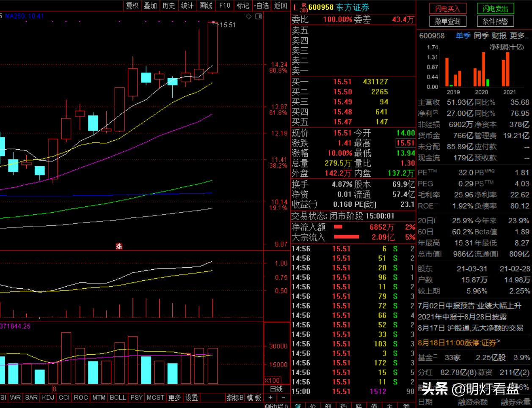Screen dimensions: 532x408
Task: Click the 今开 opening price 14.00
Action: tap(405, 133)
